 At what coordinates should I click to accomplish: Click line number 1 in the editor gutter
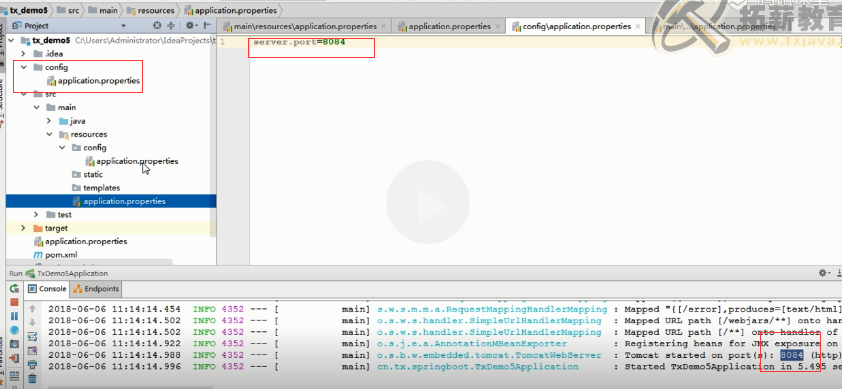click(222, 42)
